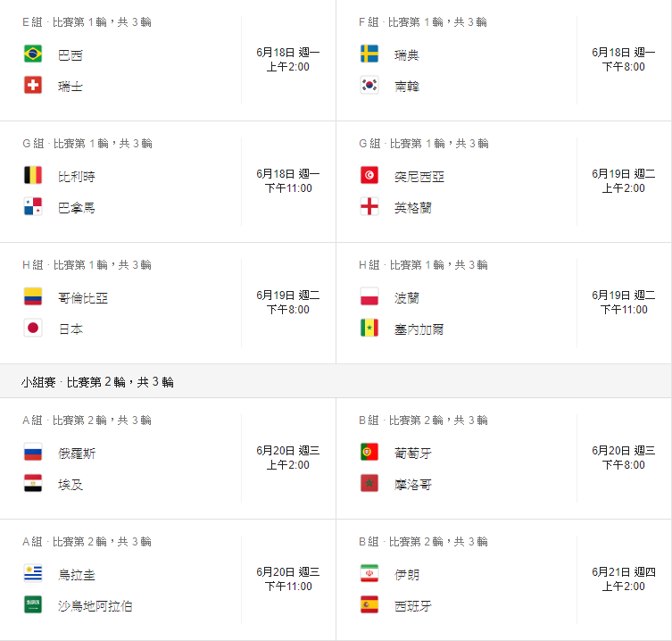Open team 巴拿馬 (Panama)
Image resolution: width=672 pixels, height=641 pixels.
point(76,208)
